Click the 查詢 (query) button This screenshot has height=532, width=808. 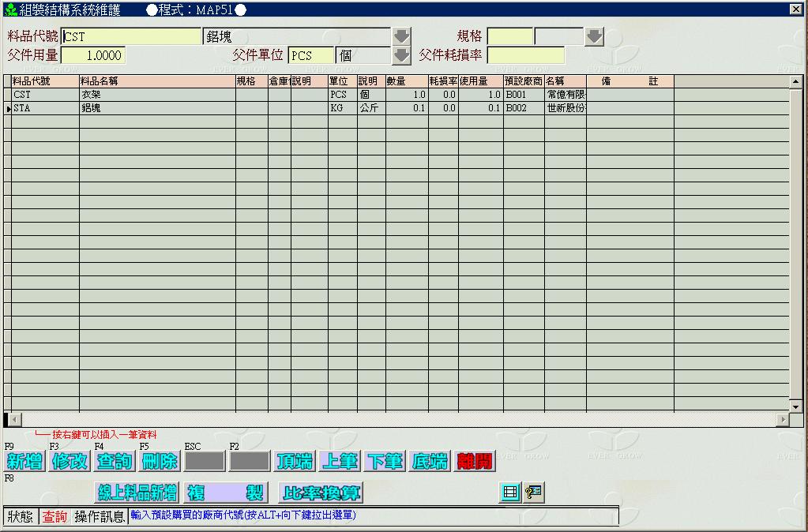coord(115,462)
